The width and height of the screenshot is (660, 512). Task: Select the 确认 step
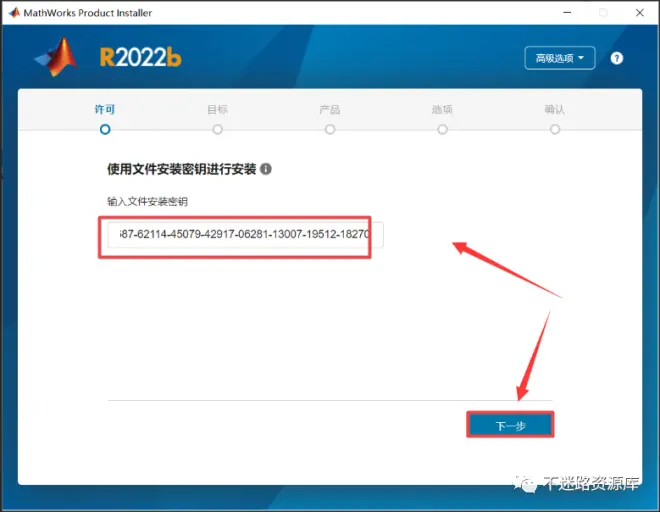tap(555, 119)
